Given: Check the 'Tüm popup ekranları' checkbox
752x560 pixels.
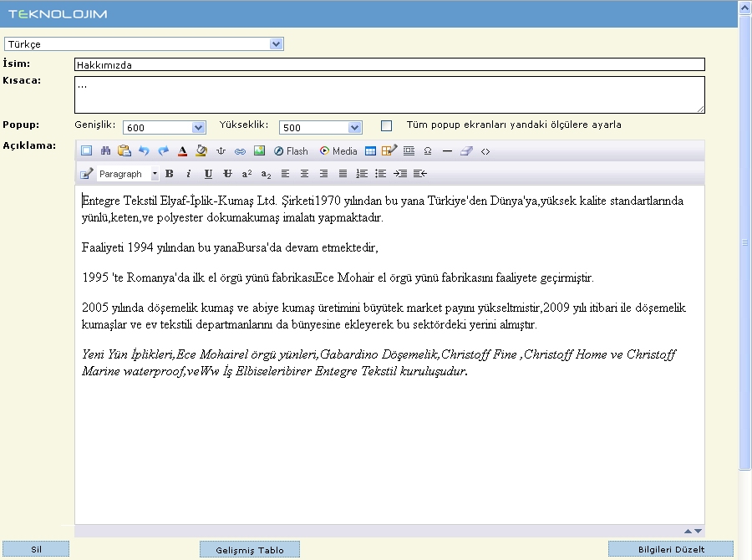Looking at the screenshot, I should (386, 125).
